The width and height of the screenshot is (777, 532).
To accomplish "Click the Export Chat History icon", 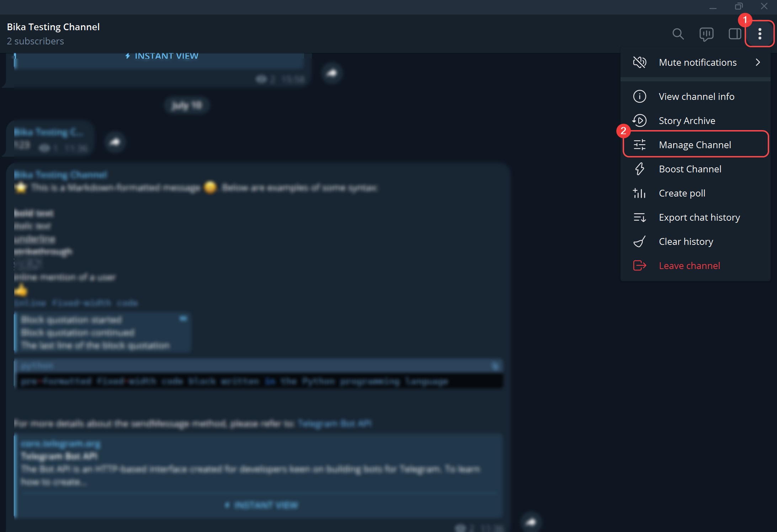I will tap(639, 217).
